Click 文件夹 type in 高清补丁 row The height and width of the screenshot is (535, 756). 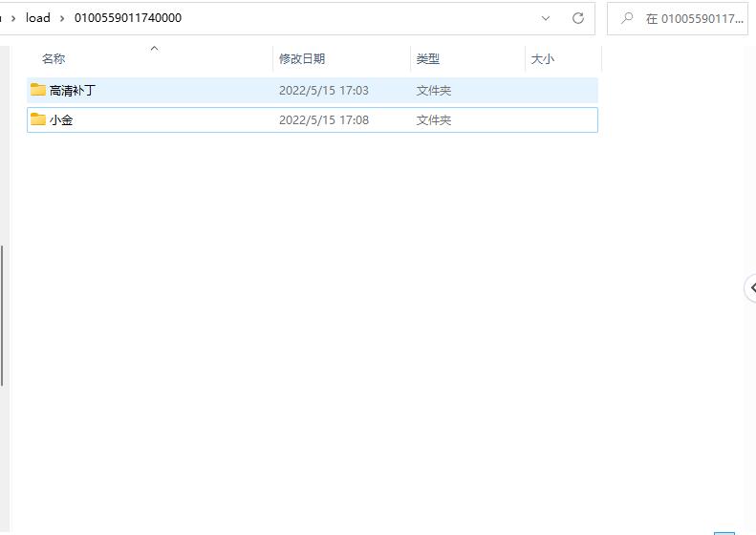point(434,90)
